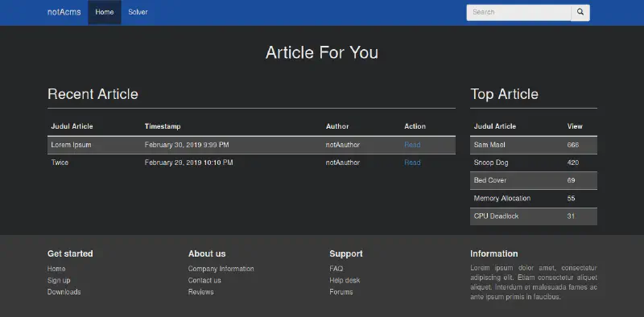Open the notAcms brand link
Viewport: 644px width, 317px height.
(64, 12)
